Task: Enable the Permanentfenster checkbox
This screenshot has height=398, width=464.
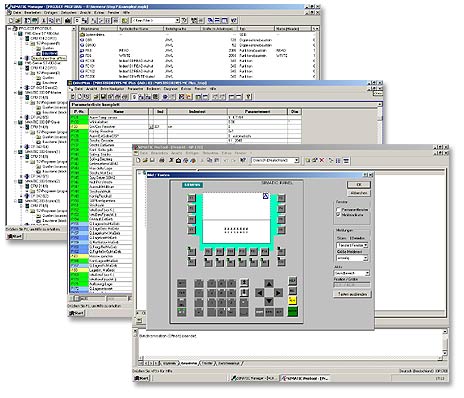Action: point(338,210)
